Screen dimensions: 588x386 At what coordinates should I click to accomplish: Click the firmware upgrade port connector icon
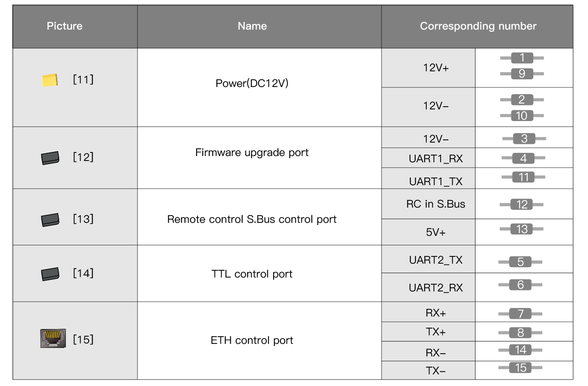click(50, 158)
